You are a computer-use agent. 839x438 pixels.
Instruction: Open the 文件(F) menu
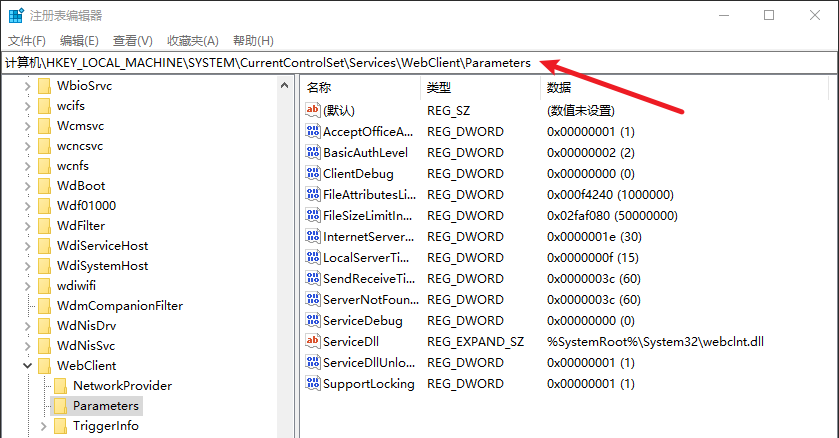[x=27, y=40]
